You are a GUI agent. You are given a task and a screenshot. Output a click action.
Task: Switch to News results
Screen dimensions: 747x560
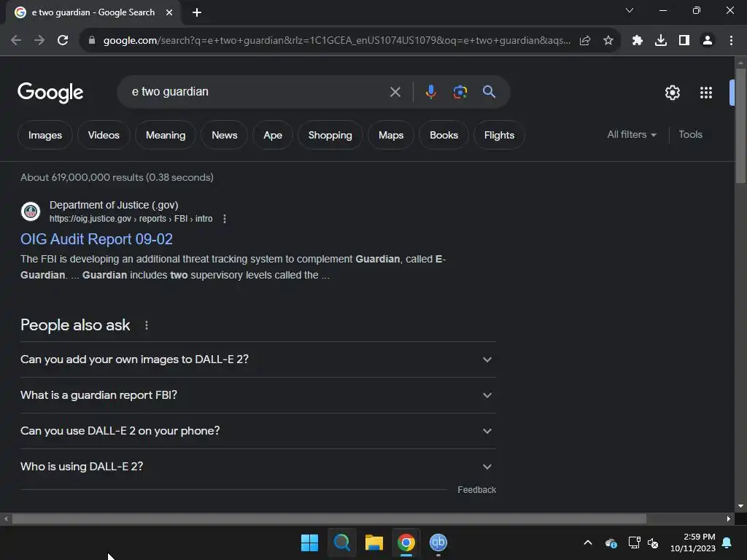click(x=224, y=135)
